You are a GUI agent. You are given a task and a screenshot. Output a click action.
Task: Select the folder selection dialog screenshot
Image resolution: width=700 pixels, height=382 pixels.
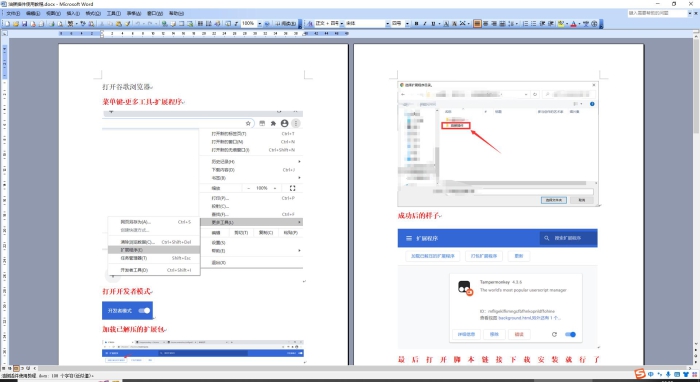coord(497,144)
